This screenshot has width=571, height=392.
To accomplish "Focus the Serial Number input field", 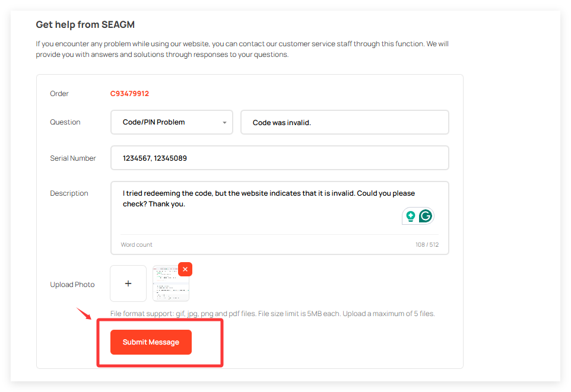I will (279, 158).
